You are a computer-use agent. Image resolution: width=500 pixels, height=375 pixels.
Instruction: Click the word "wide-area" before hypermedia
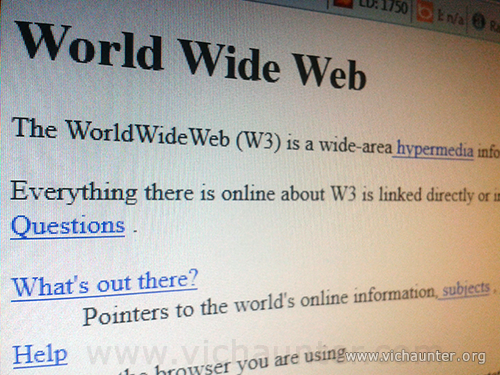(355, 146)
